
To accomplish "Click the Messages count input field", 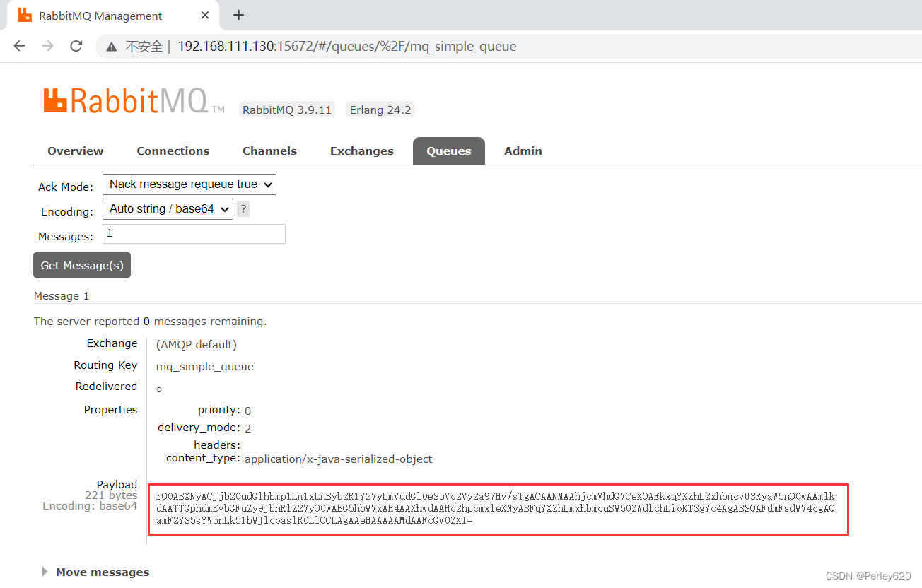I will click(194, 234).
